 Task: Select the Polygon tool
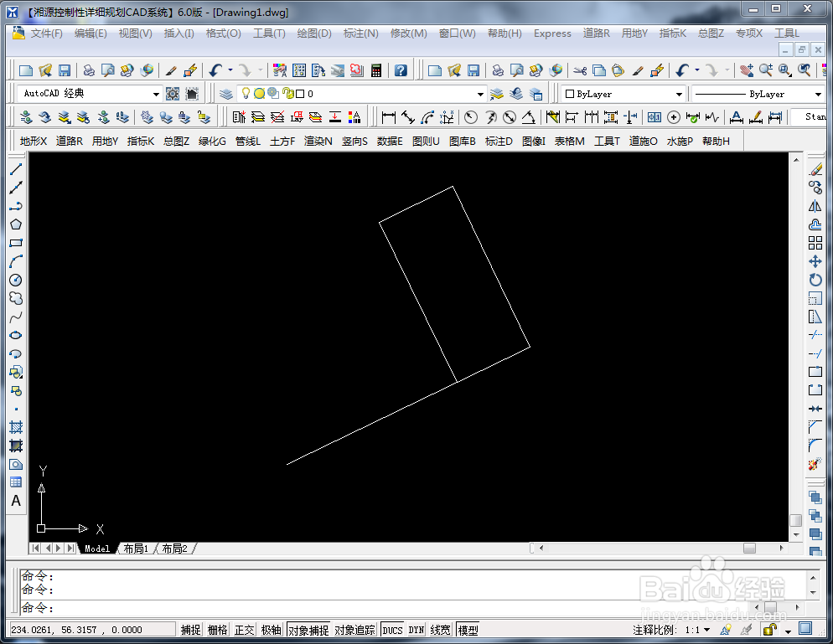click(16, 224)
